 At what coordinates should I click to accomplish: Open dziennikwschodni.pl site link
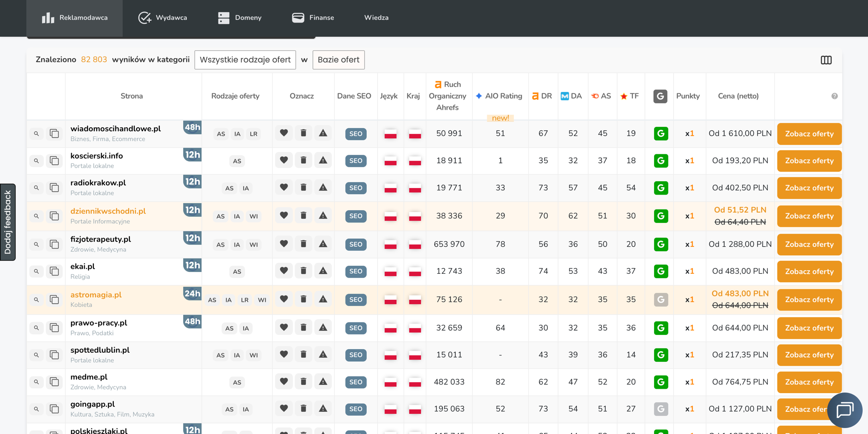click(108, 211)
